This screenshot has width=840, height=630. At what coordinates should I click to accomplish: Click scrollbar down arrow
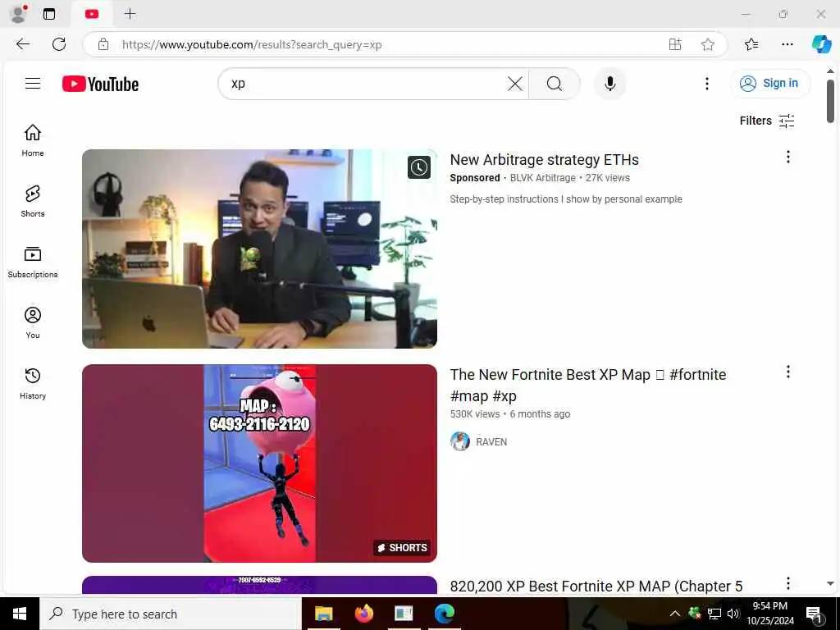(830, 583)
